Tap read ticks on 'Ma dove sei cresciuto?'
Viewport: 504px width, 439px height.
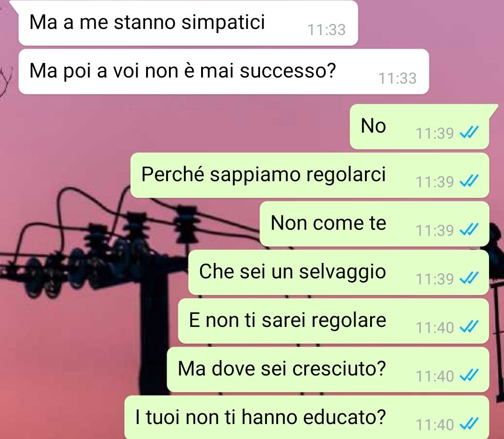pos(469,375)
